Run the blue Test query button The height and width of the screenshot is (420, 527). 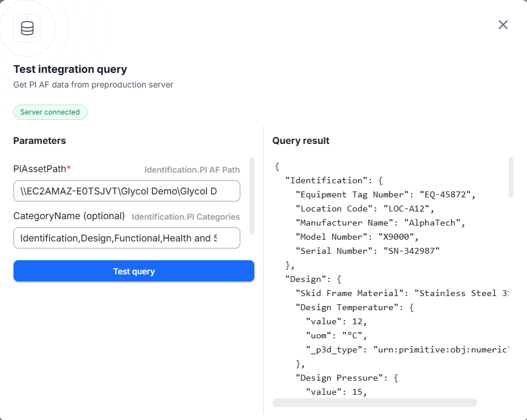point(134,271)
